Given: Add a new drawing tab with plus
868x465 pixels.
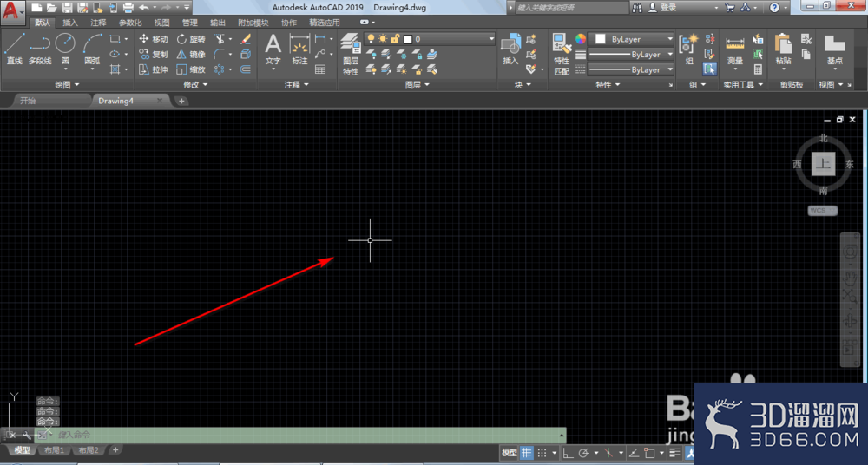Looking at the screenshot, I should (x=181, y=101).
